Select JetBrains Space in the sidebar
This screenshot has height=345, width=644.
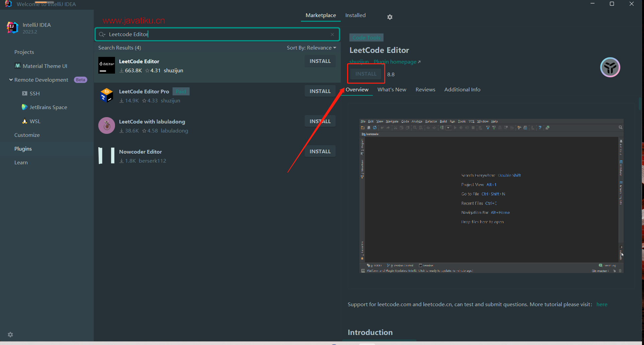pos(48,107)
